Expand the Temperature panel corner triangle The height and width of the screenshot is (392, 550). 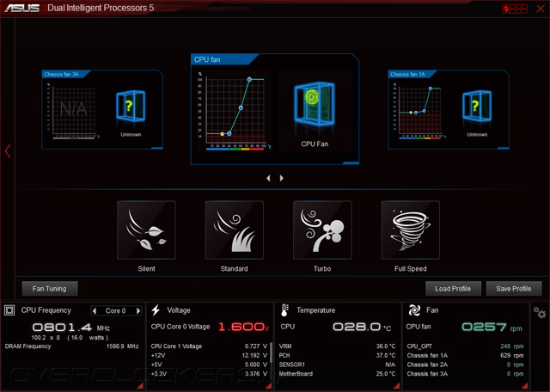point(397,386)
